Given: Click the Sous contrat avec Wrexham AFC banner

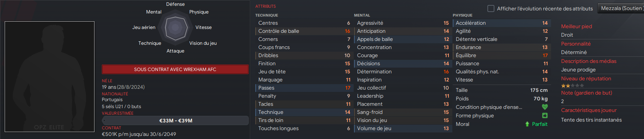Looking at the screenshot, I should (175, 69).
